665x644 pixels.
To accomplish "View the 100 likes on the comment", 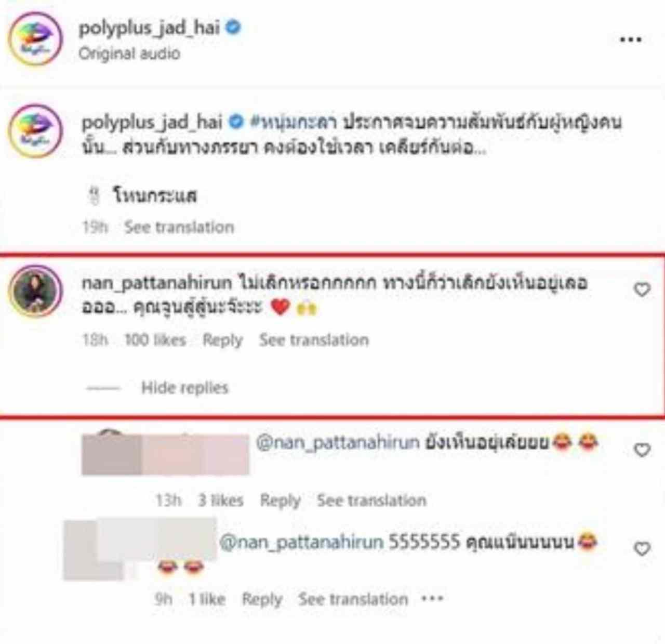I will (155, 340).
